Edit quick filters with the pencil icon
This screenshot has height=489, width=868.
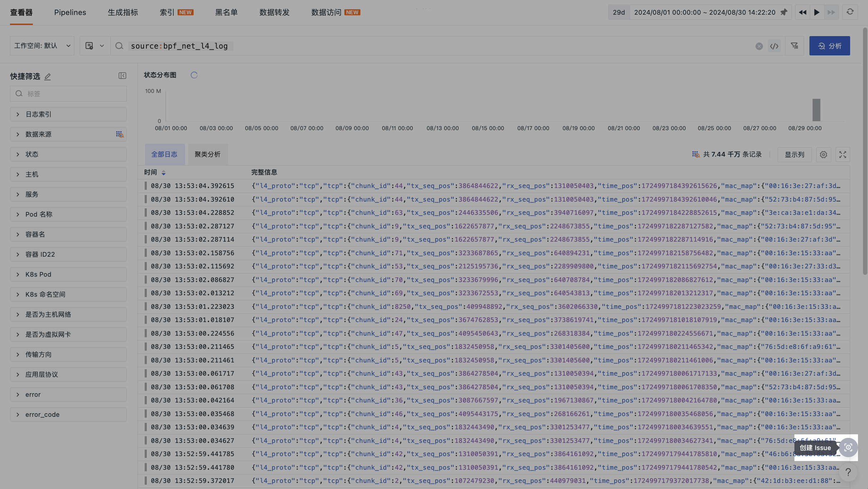48,76
